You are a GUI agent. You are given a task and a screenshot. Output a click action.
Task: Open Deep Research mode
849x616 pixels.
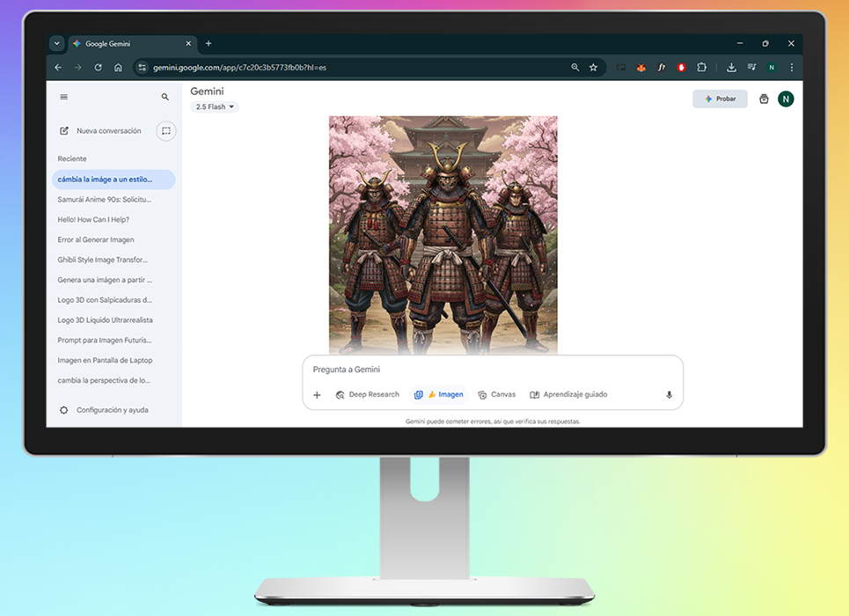[367, 394]
